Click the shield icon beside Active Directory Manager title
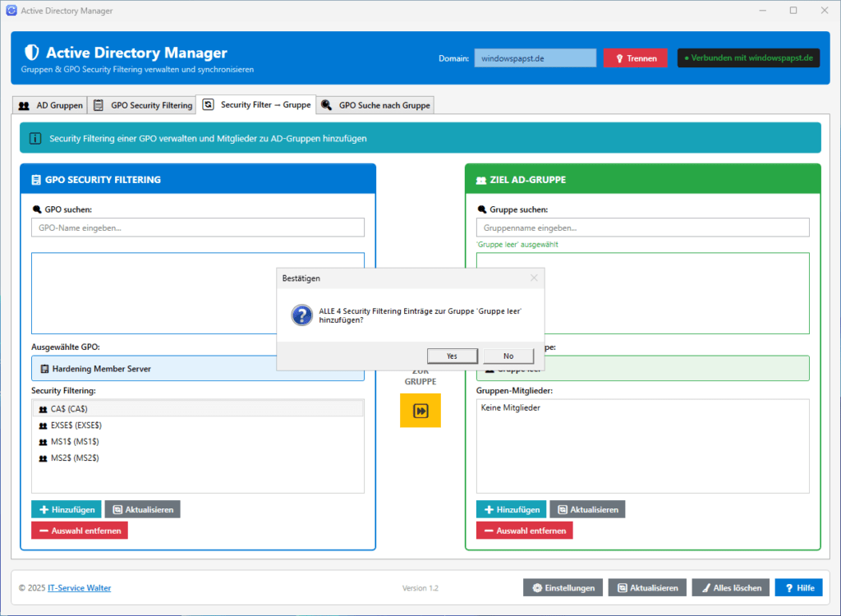Viewport: 841px width, 616px height. [x=31, y=52]
